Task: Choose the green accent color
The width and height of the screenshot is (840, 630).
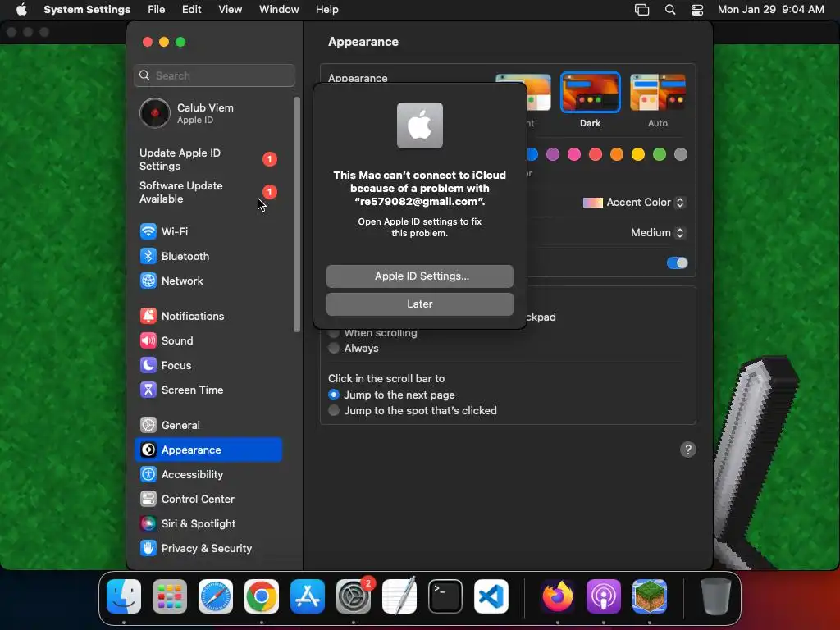Action: click(660, 155)
